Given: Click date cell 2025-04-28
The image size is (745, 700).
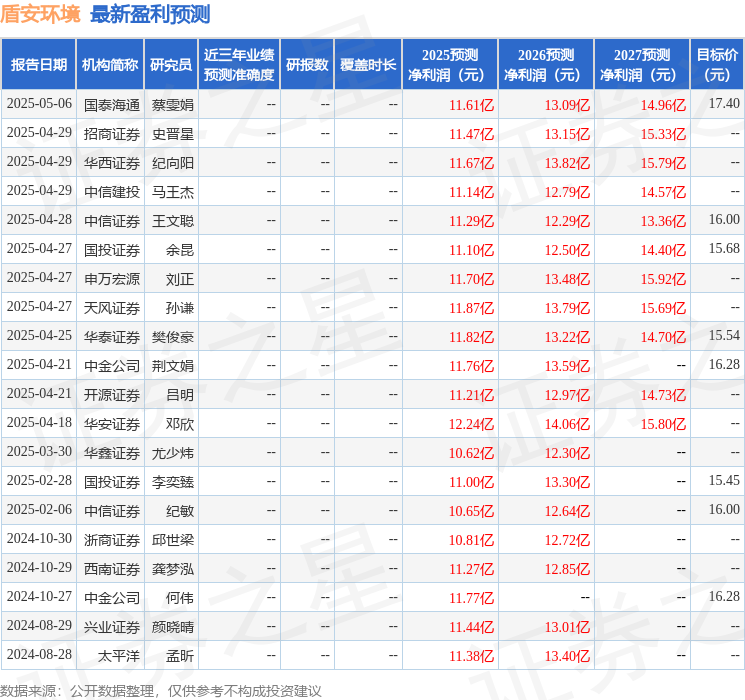Looking at the screenshot, I should [39, 220].
